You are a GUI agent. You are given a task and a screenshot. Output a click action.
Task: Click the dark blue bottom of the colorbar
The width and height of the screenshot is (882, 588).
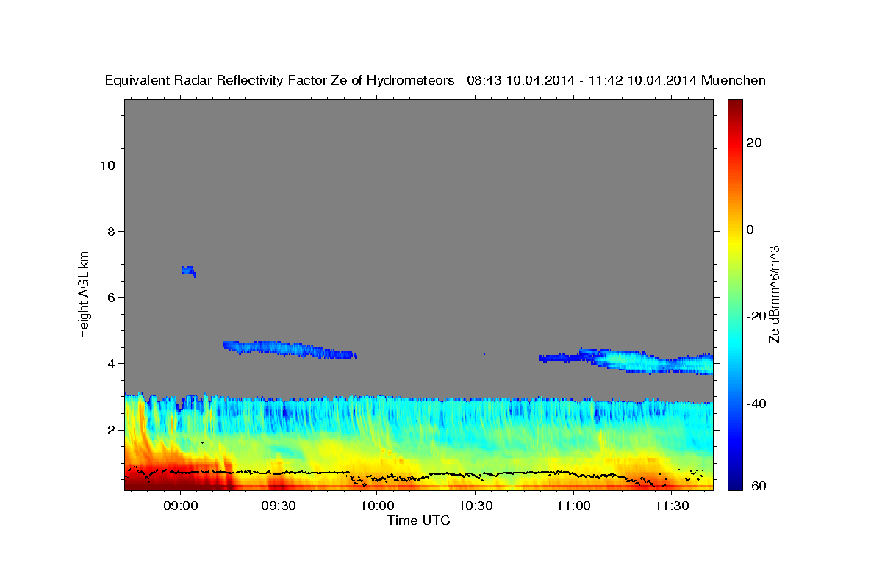pyautogui.click(x=734, y=481)
